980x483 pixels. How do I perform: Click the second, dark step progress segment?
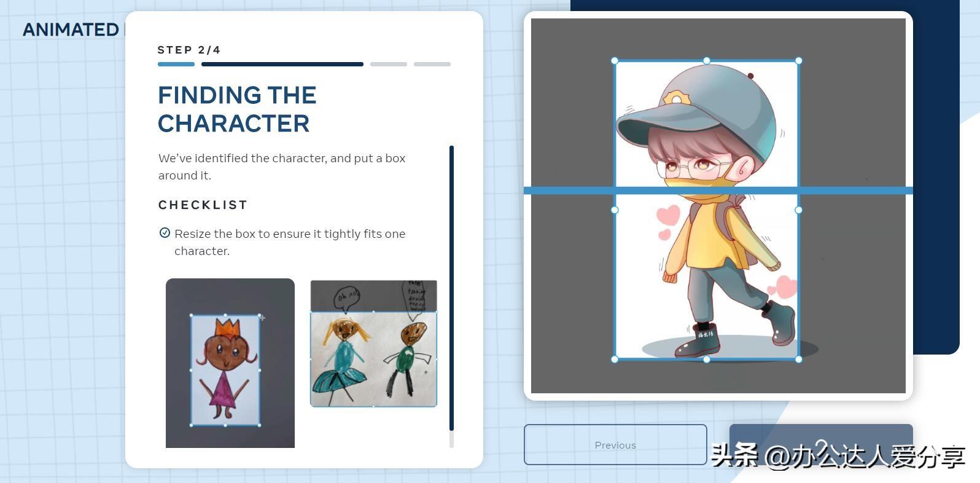tap(282, 64)
